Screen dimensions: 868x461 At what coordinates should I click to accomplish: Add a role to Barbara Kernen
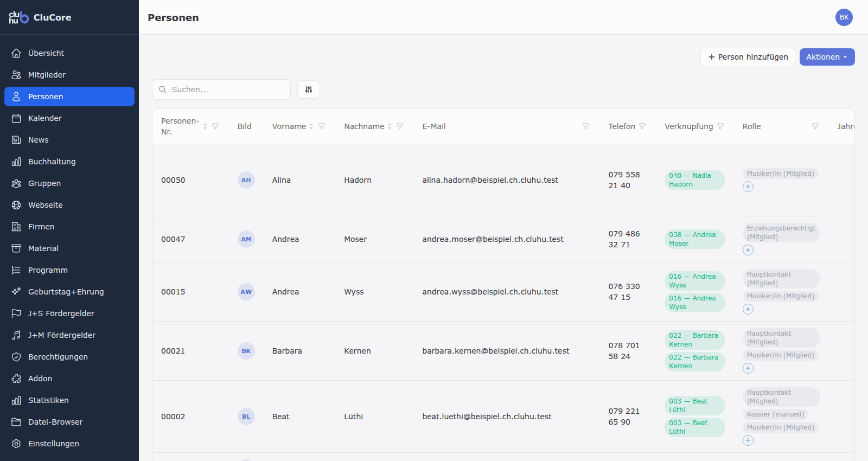click(x=748, y=368)
